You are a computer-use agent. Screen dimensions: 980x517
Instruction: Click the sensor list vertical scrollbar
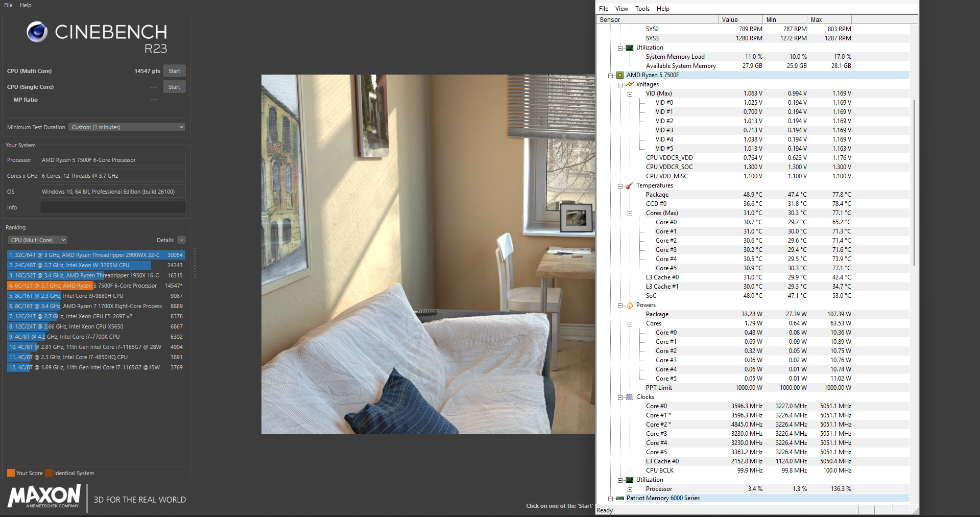914,182
